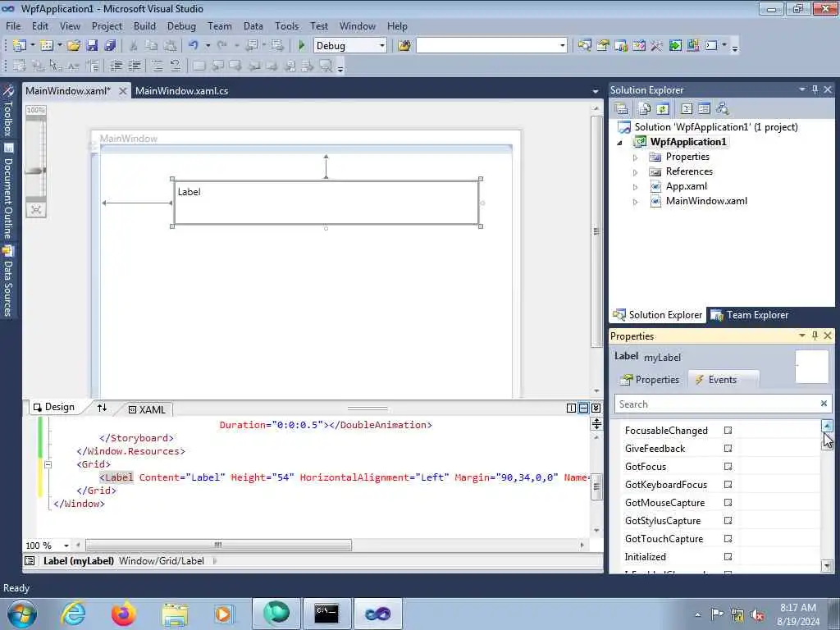Click the fit-to-view icon under zoom slider

coord(36,209)
